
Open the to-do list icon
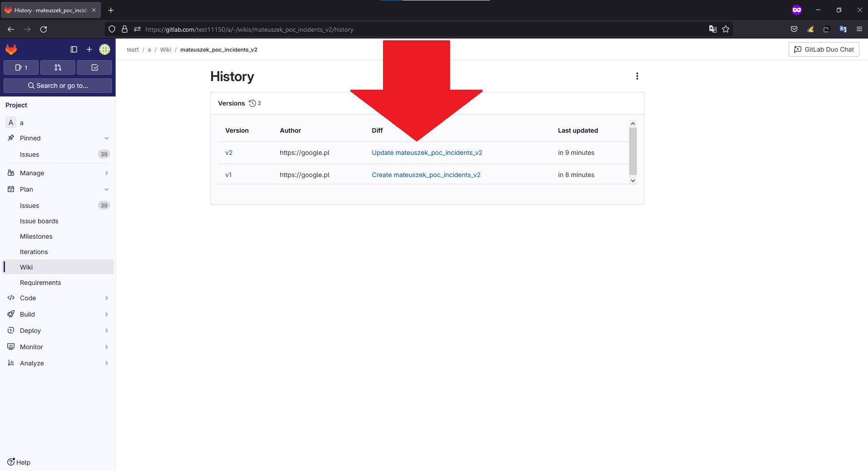(94, 67)
